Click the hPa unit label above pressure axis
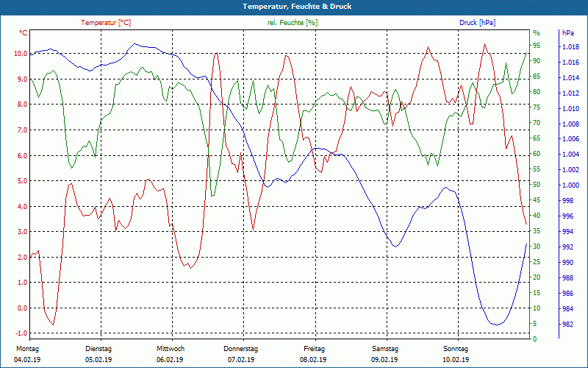Viewport: 588px width, 368px height. pos(568,33)
